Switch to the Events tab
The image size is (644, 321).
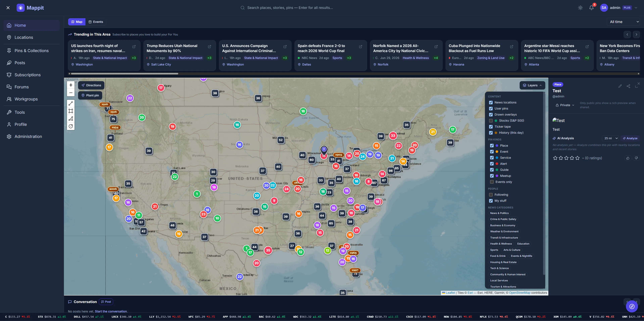pyautogui.click(x=96, y=22)
